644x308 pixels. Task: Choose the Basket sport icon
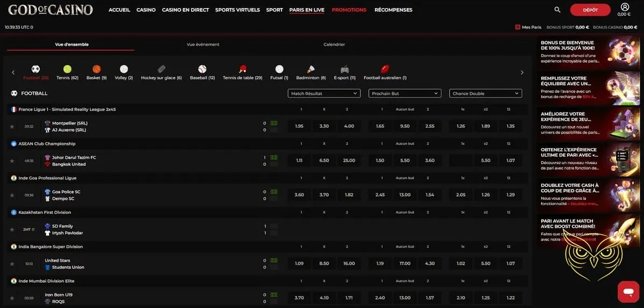(x=96, y=69)
